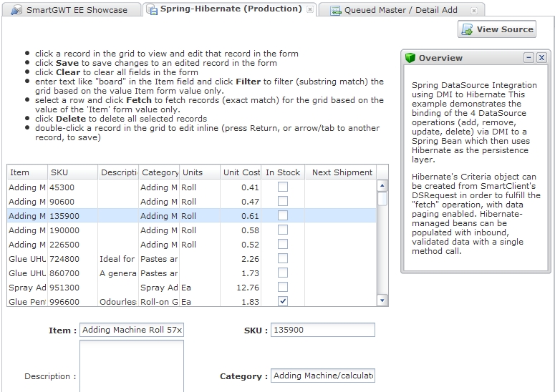Click the Item form text field
The height and width of the screenshot is (392, 555).
coord(132,330)
